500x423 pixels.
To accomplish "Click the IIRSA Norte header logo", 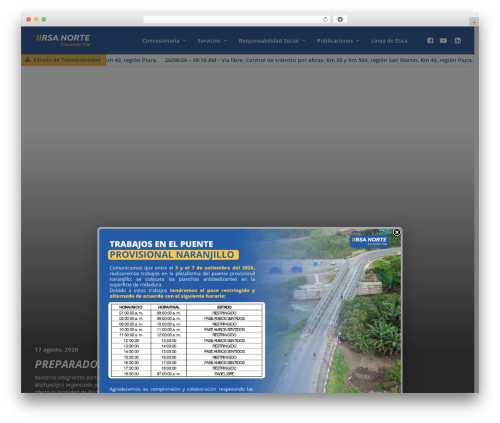I will pos(63,40).
